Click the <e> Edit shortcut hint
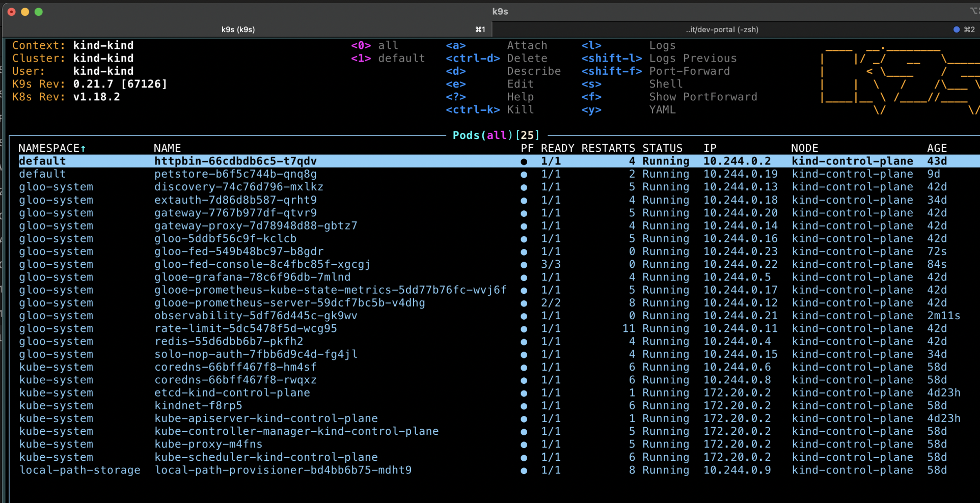 click(490, 84)
